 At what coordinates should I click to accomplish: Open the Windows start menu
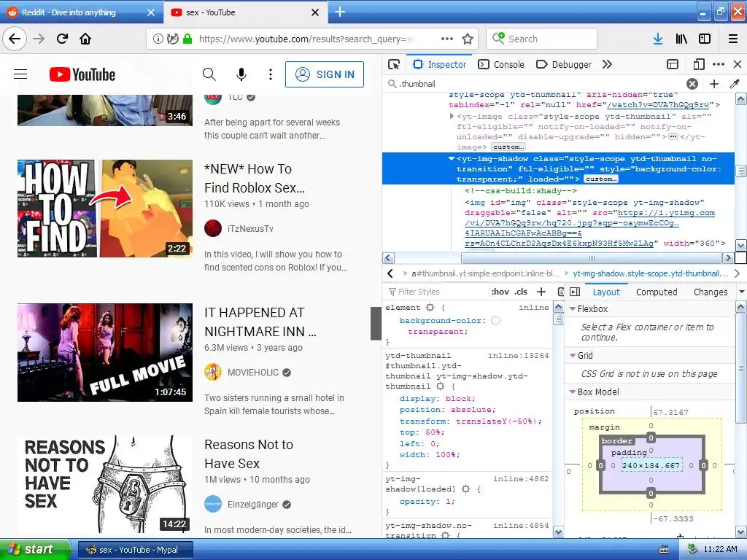35,550
